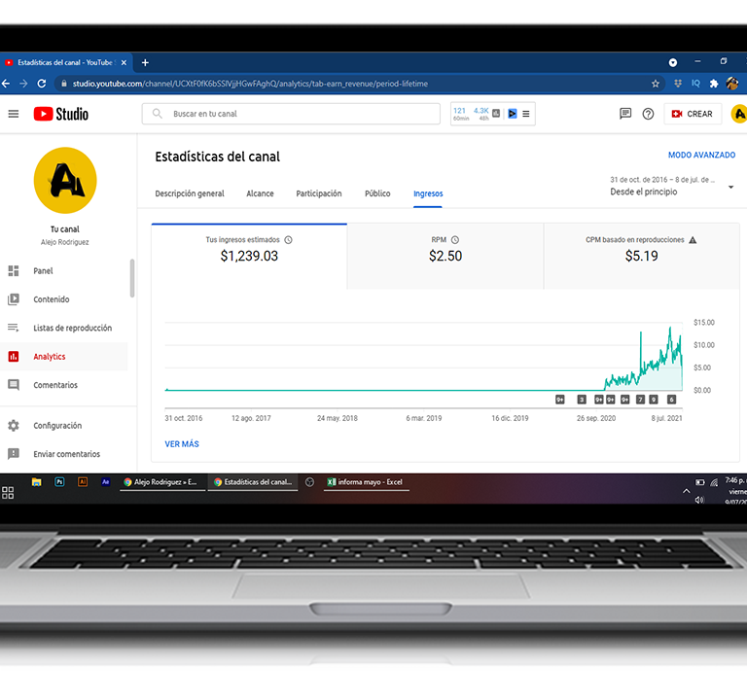Click the clock icon next to ingresos estimados
This screenshot has width=747, height=700.
[x=288, y=240]
